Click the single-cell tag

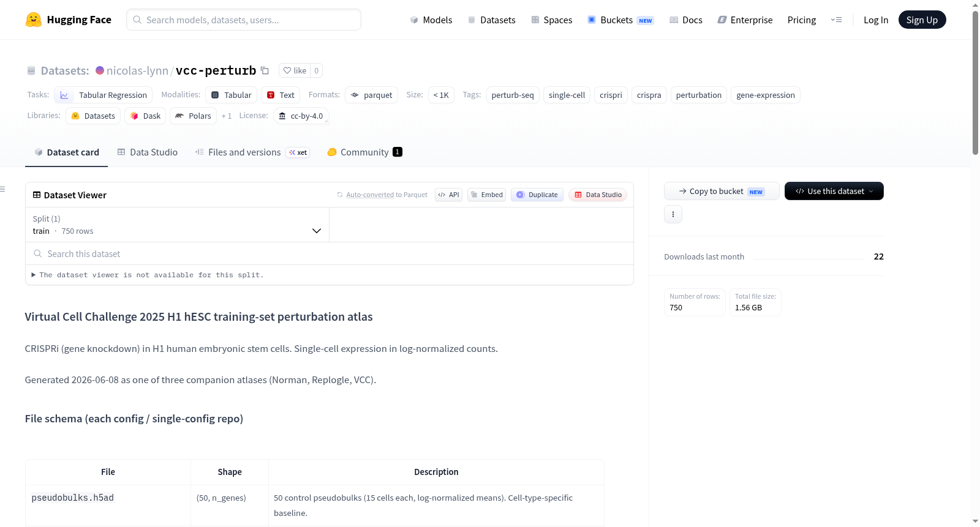tap(567, 95)
